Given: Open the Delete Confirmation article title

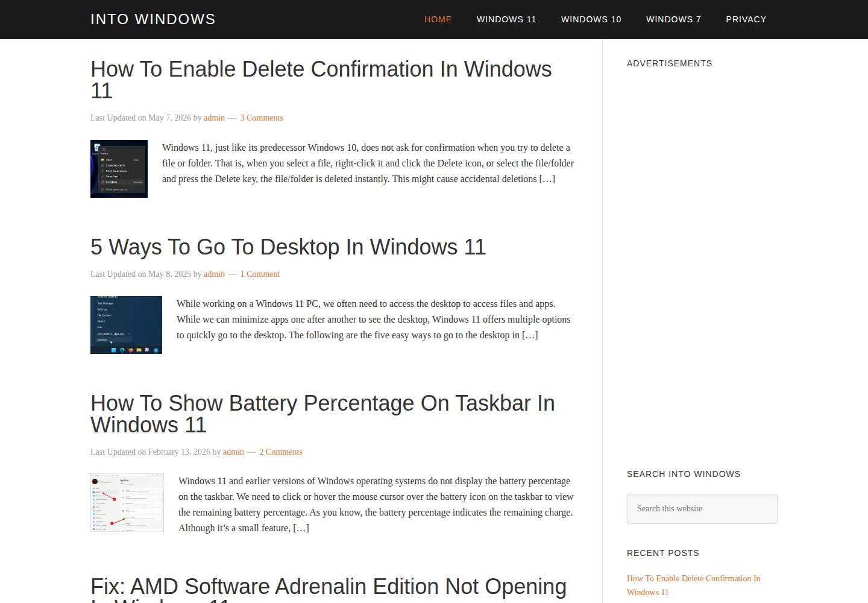Looking at the screenshot, I should pos(321,80).
